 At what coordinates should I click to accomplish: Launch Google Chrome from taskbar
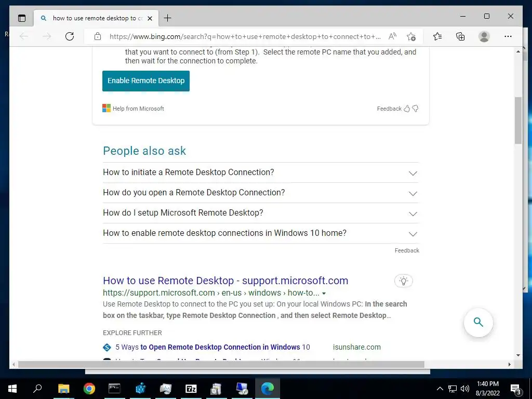click(x=89, y=389)
